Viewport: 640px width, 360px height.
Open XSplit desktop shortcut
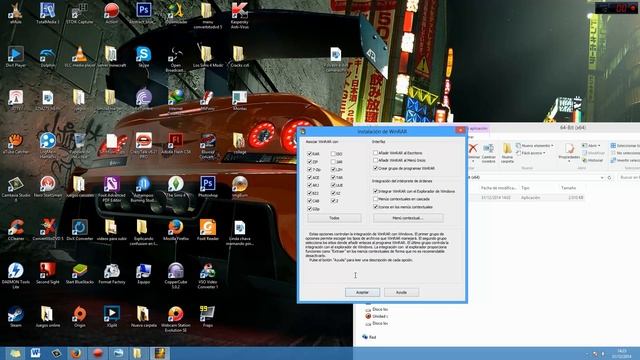pos(111,316)
